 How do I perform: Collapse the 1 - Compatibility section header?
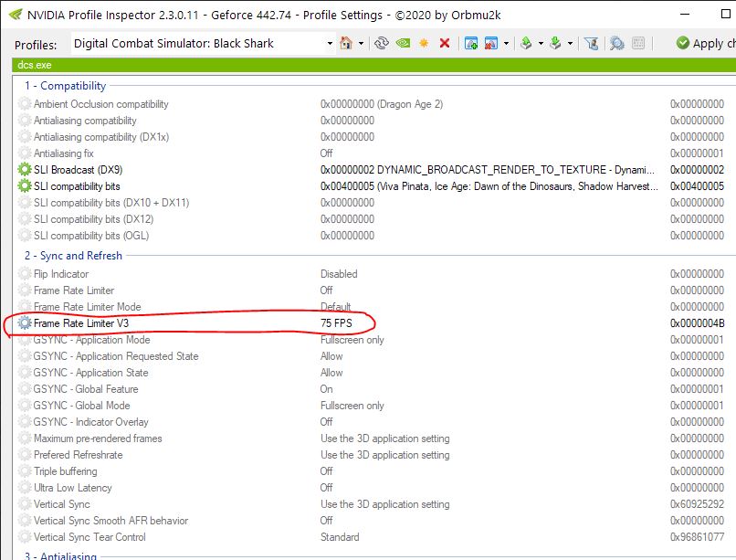pyautogui.click(x=65, y=86)
